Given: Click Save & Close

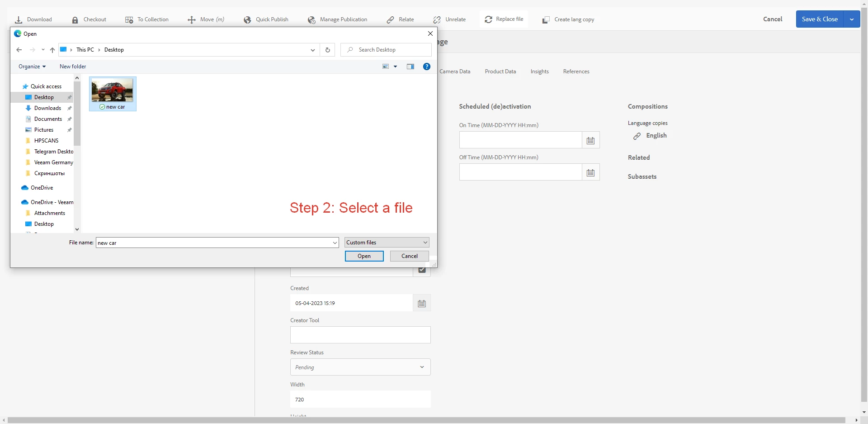Looking at the screenshot, I should (x=820, y=19).
